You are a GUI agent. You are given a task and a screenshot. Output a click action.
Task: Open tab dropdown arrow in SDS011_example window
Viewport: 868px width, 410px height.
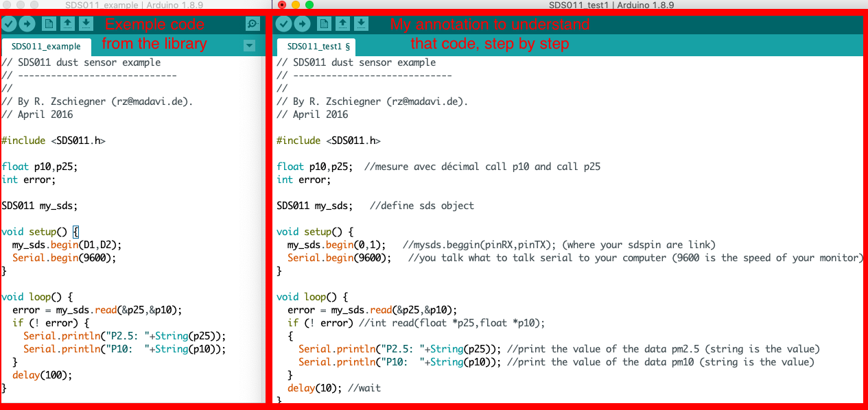pos(250,47)
